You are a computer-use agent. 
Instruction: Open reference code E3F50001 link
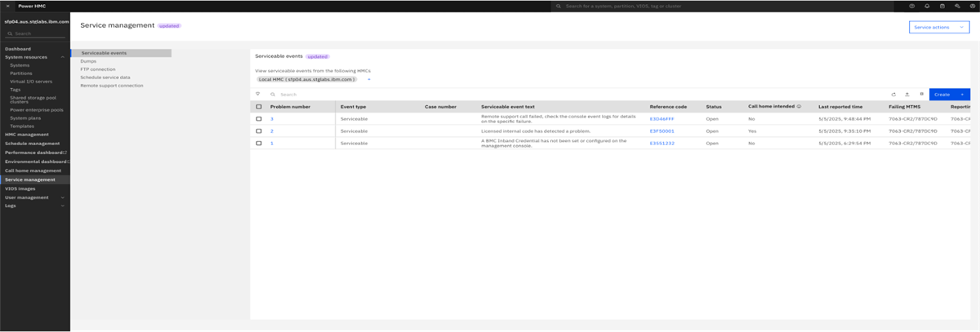[661, 131]
